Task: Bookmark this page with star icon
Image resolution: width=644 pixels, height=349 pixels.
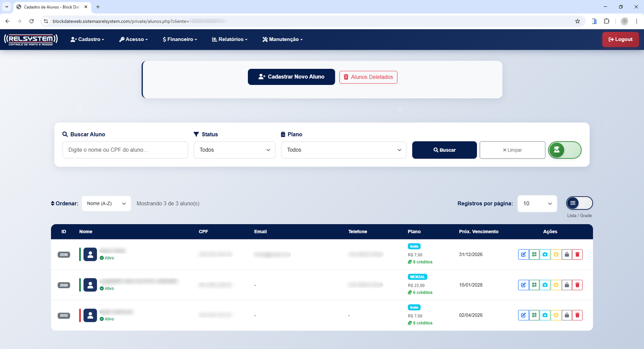Action: 578,21
